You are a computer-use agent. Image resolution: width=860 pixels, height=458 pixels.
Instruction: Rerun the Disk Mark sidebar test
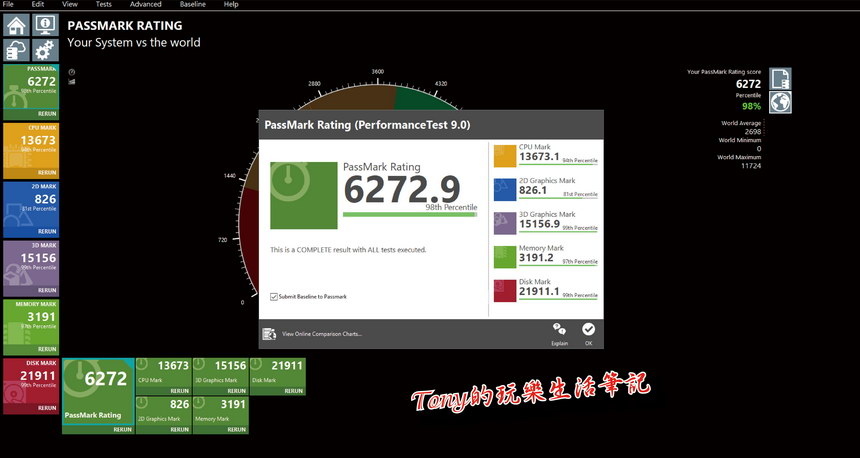tap(47, 408)
